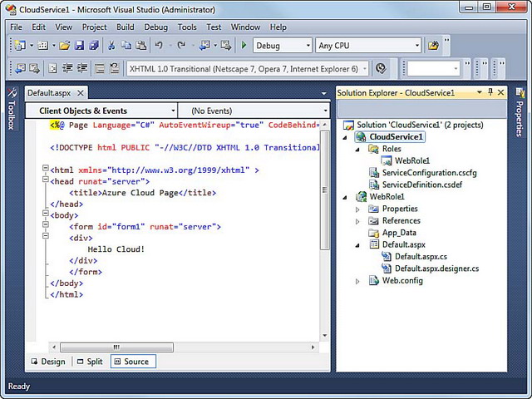Expand the Web.config node

[357, 281]
